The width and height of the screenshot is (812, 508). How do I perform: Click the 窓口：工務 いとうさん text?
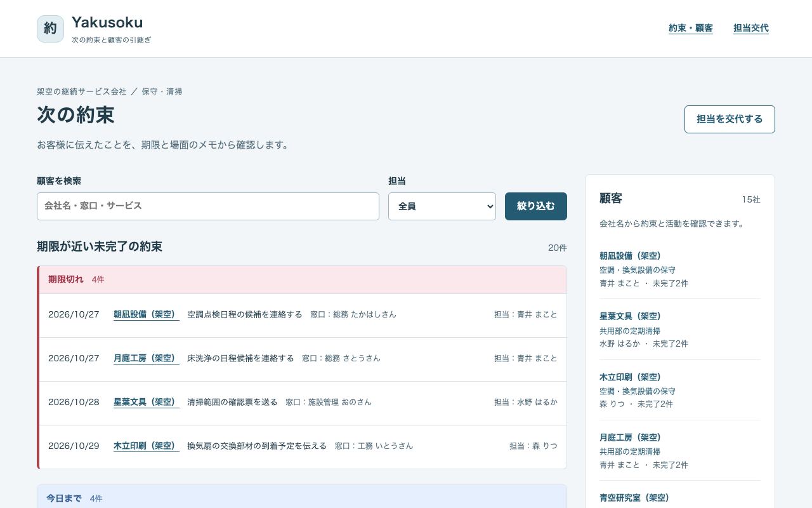374,446
